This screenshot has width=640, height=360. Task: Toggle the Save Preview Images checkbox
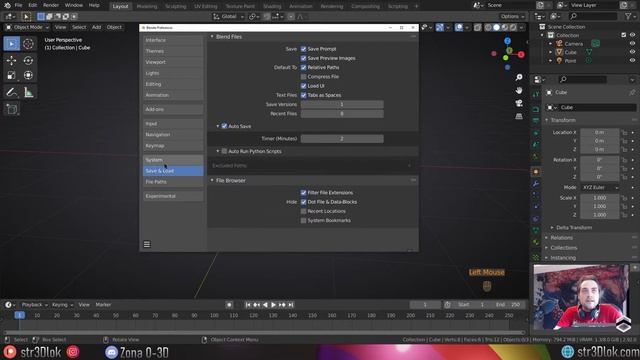tap(303, 58)
